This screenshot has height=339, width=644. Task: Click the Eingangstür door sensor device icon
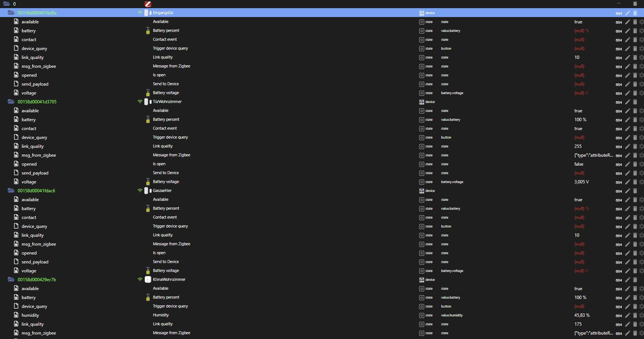[x=148, y=13]
